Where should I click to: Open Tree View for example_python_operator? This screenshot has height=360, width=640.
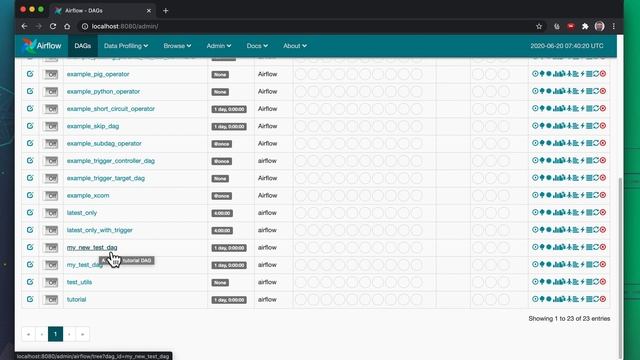point(542,91)
